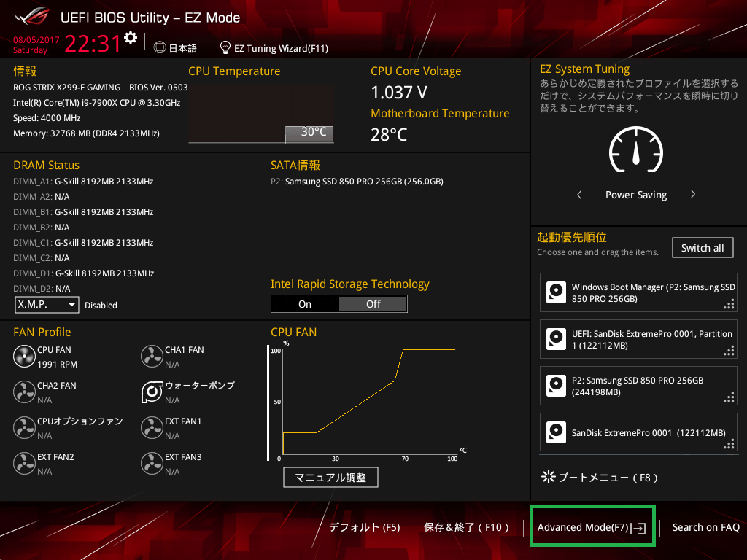The width and height of the screenshot is (747, 560).
Task: Click the settings gear next to clock
Action: click(131, 38)
